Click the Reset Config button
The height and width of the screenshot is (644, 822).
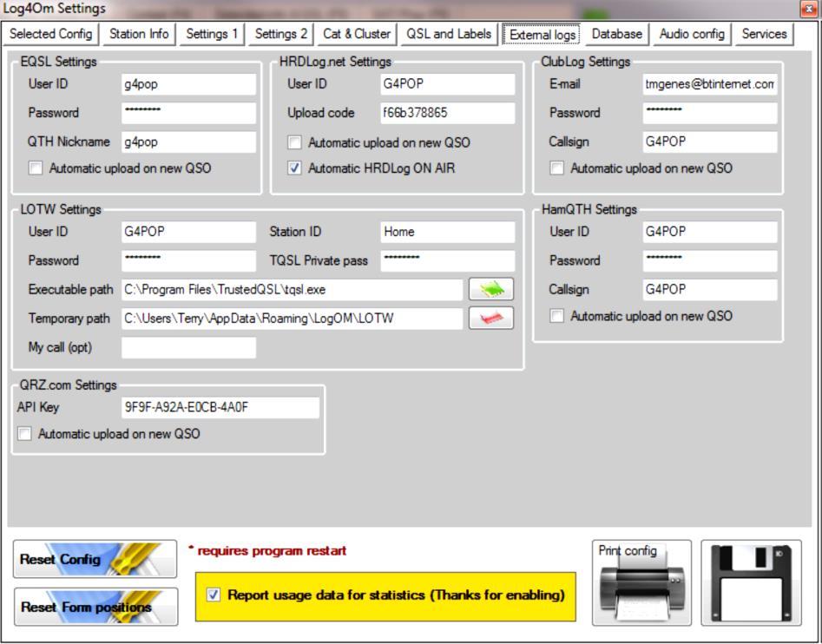coord(95,559)
